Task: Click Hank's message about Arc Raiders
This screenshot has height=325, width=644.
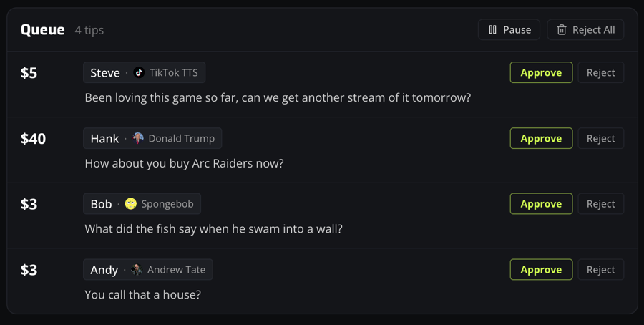Action: coord(184,163)
